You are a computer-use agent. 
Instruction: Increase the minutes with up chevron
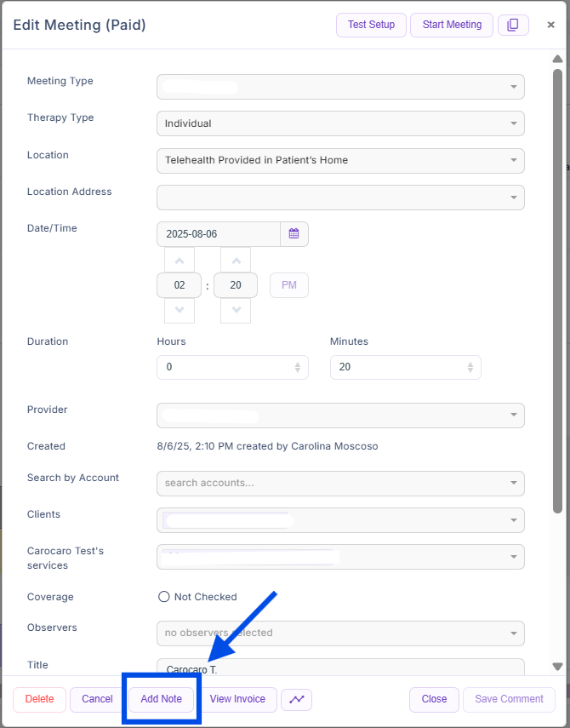[x=236, y=260]
